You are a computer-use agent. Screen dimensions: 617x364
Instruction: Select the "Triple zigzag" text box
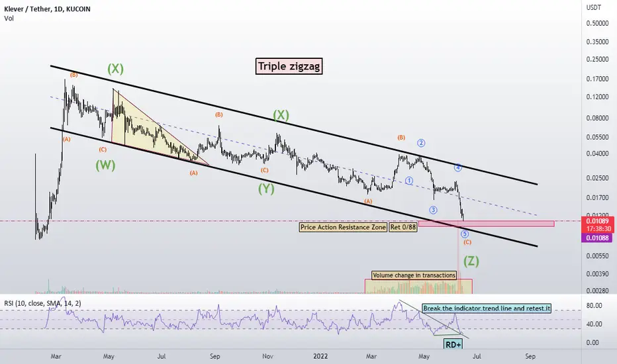[289, 66]
